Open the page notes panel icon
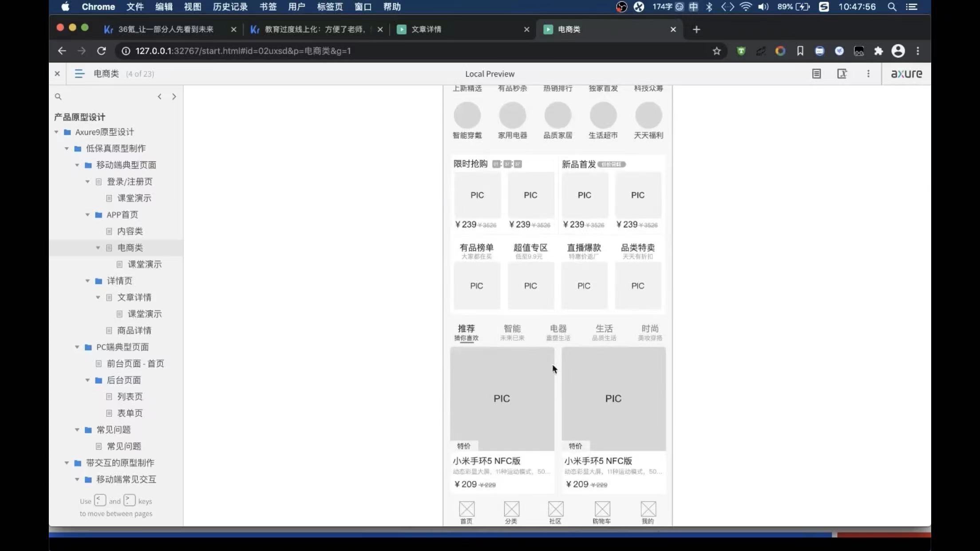The height and width of the screenshot is (551, 980). click(x=816, y=74)
